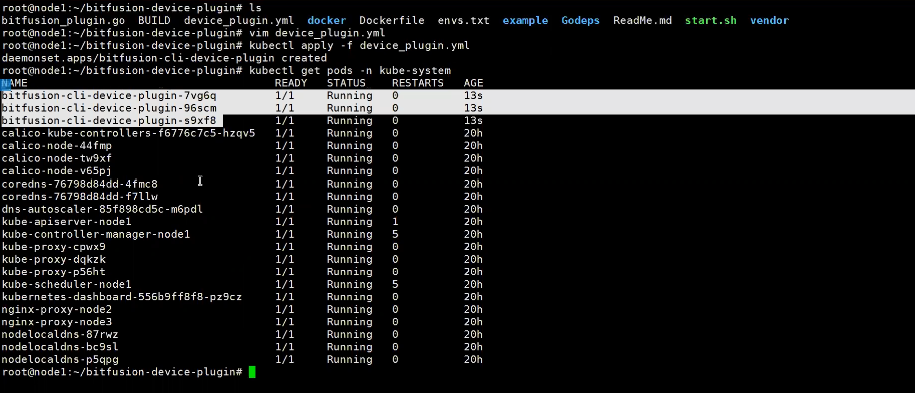The image size is (915, 393).
Task: Click the kube-scheduler-node1 pod name
Action: pyautogui.click(x=67, y=284)
